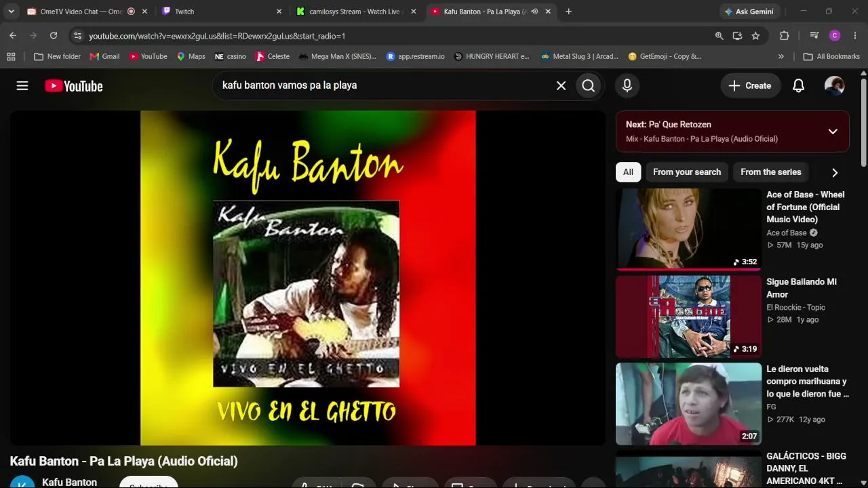The height and width of the screenshot is (488, 868).
Task: Open the Kafu Banton channel name link
Action: (x=69, y=483)
